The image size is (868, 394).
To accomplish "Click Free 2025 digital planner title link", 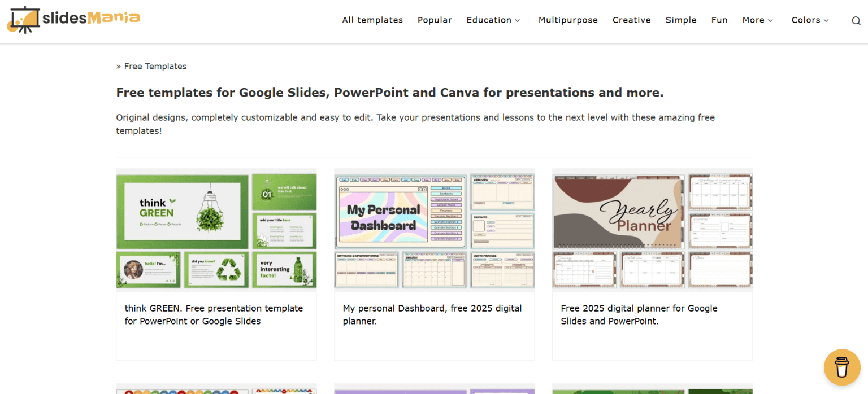I will (x=639, y=315).
